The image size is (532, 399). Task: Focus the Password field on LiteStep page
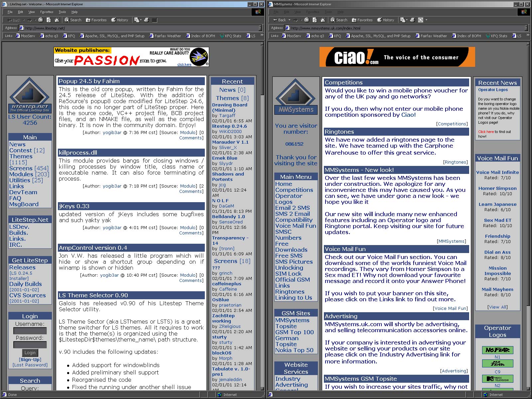point(30,345)
